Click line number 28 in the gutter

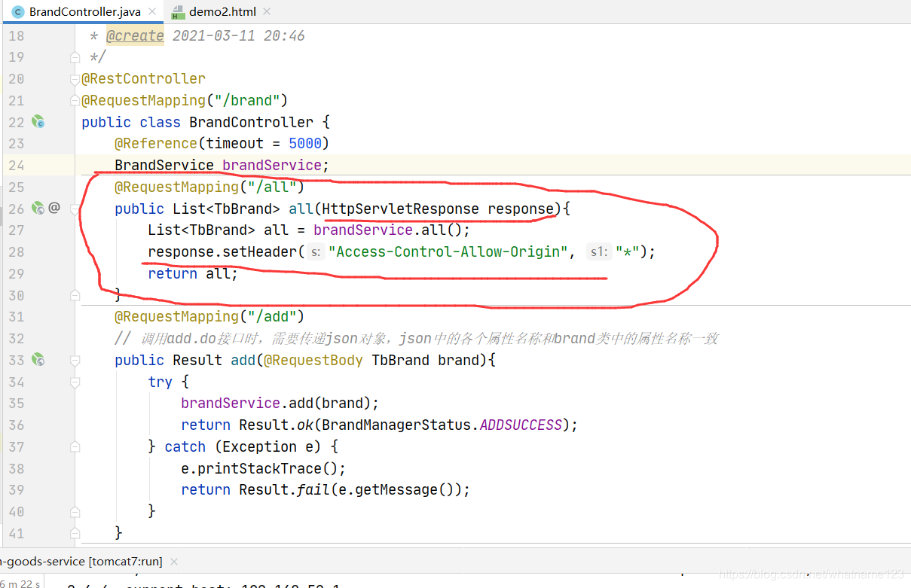17,251
